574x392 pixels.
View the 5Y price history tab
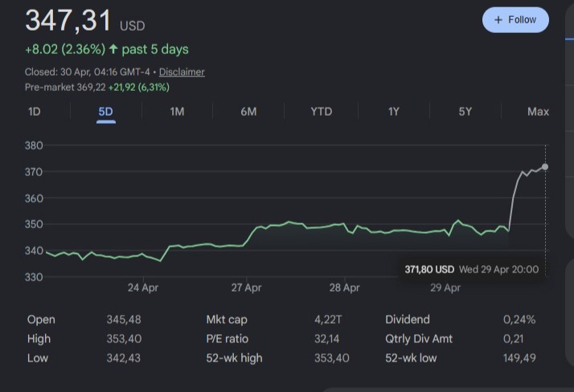click(465, 112)
